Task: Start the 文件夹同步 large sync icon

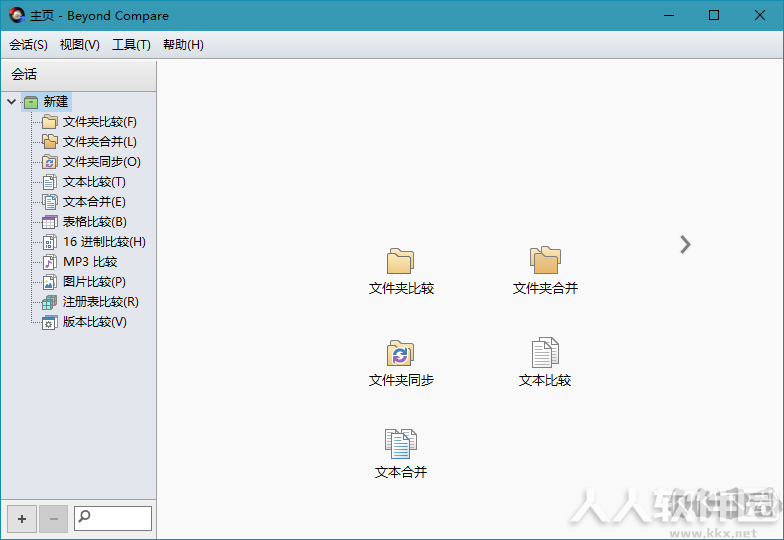Action: (x=400, y=353)
